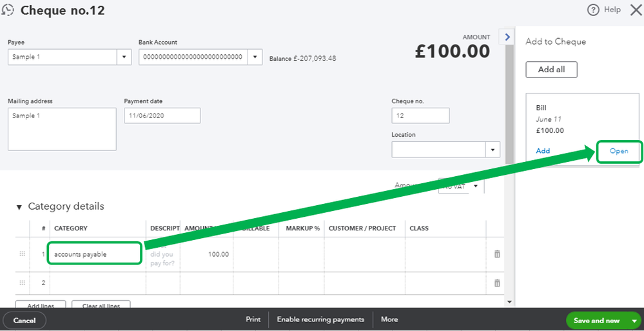The width and height of the screenshot is (644, 331).
Task: Open the Help question mark icon
Action: coord(593,10)
